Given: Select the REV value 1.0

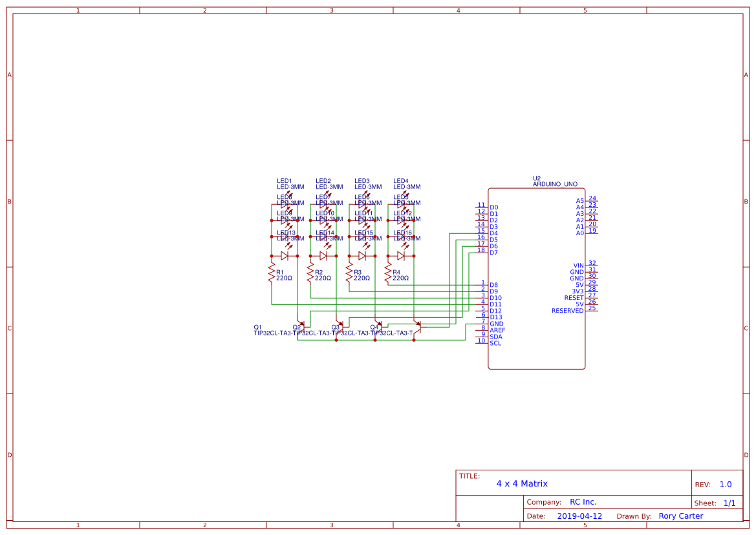Looking at the screenshot, I should point(725,485).
